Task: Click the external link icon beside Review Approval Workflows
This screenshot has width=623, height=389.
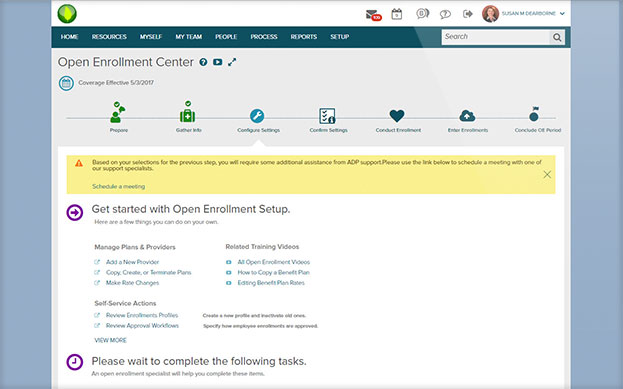Action: point(97,325)
